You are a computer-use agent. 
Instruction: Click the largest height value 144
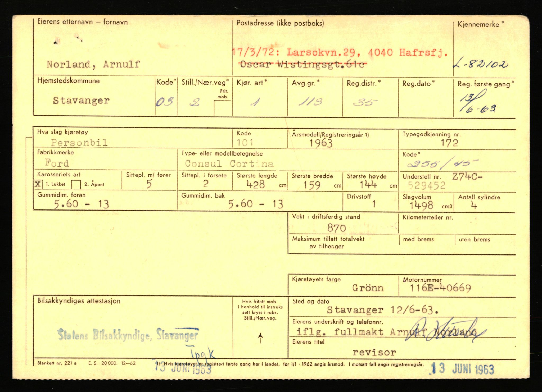point(368,184)
